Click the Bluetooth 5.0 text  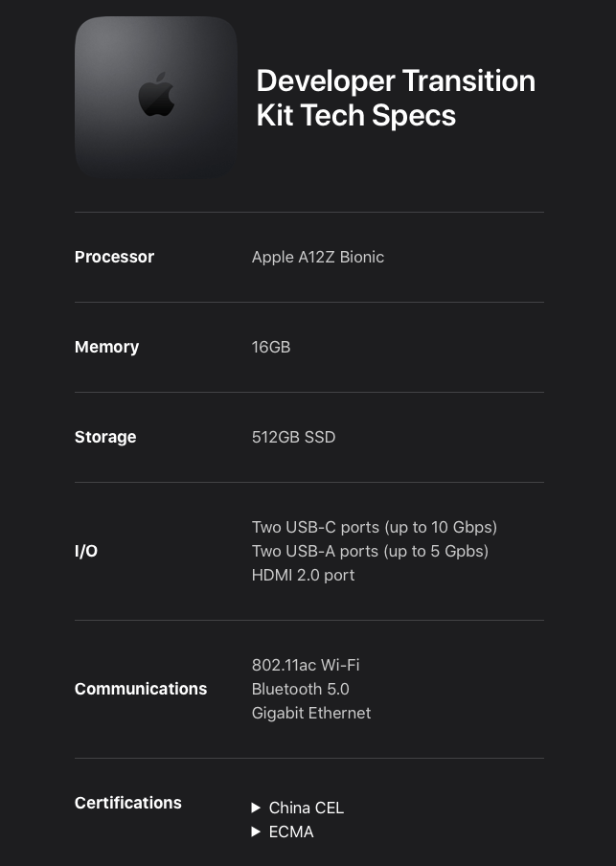point(300,689)
